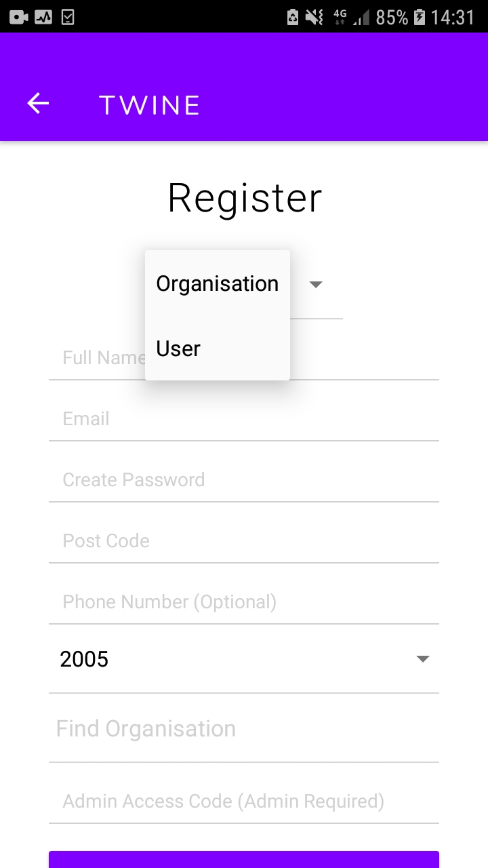
Task: Tap the screen recorder status icon
Action: (19, 17)
